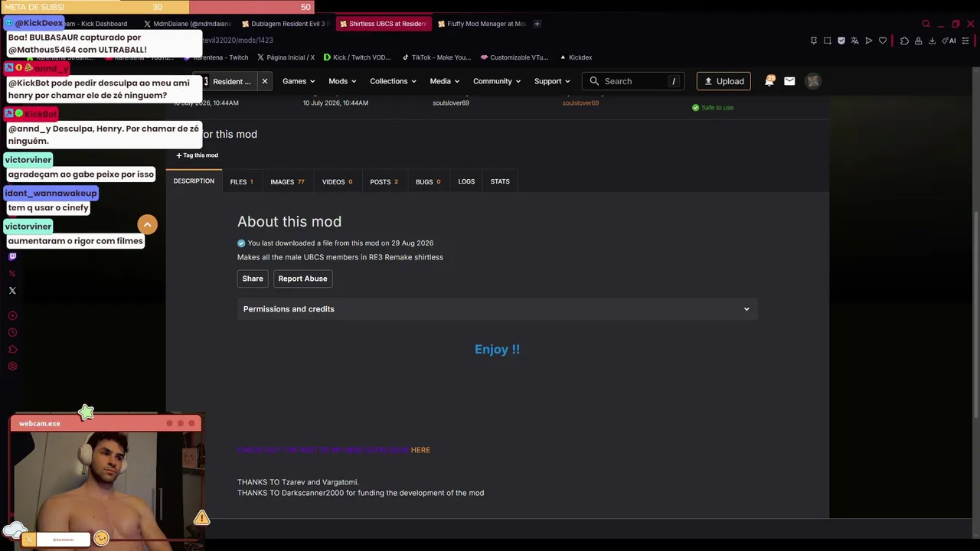Click the snapshot capture icon

(x=827, y=41)
